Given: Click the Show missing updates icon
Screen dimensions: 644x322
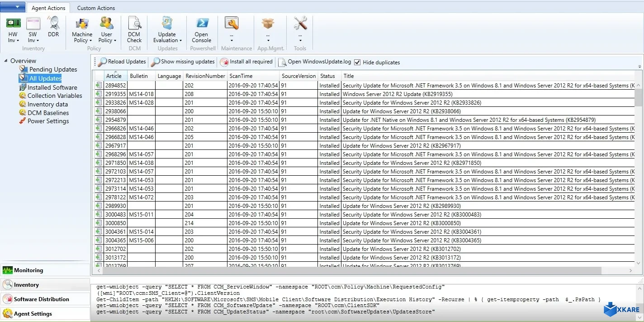Looking at the screenshot, I should 156,62.
